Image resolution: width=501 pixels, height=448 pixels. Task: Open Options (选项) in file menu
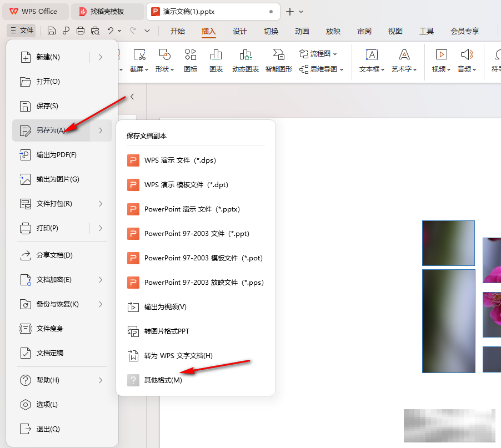(x=62, y=405)
